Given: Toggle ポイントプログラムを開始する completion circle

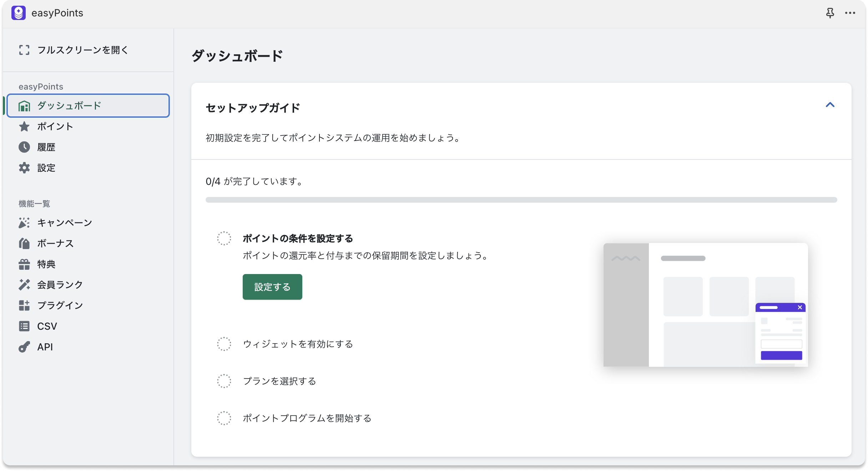Looking at the screenshot, I should click(x=224, y=418).
